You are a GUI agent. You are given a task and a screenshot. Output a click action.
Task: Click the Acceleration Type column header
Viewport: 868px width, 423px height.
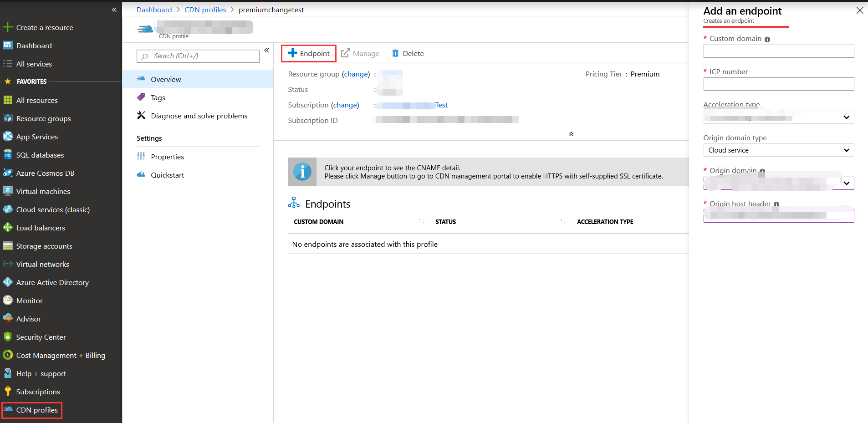pos(605,222)
